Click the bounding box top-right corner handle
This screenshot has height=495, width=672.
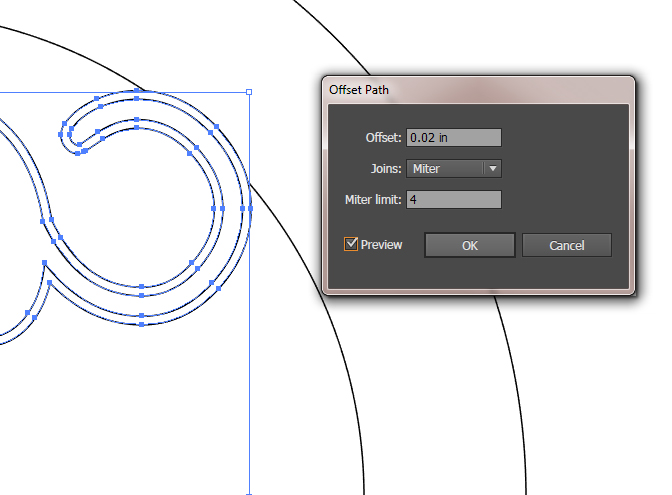(x=249, y=92)
